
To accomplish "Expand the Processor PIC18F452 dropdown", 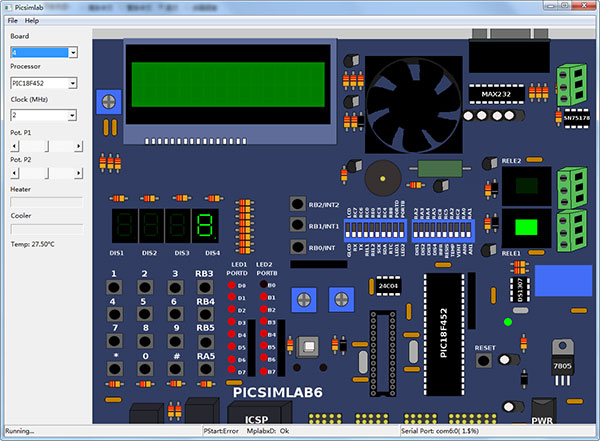I will click(x=44, y=83).
